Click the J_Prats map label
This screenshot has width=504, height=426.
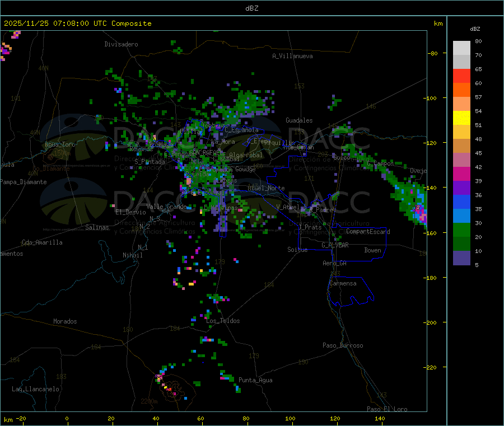(310, 227)
